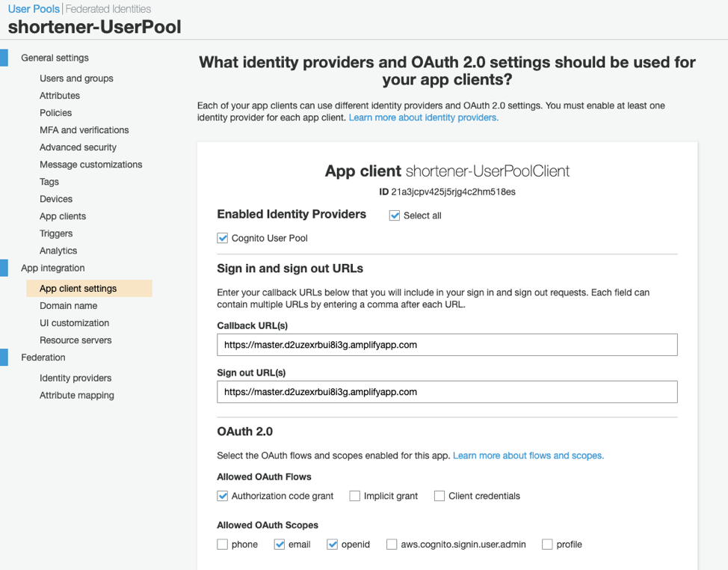Click "Learn more about identity providers"
The image size is (728, 570).
[423, 117]
